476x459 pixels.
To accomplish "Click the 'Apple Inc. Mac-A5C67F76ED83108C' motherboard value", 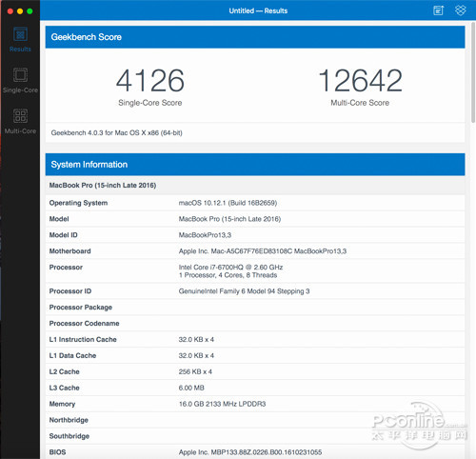I will coord(263,251).
